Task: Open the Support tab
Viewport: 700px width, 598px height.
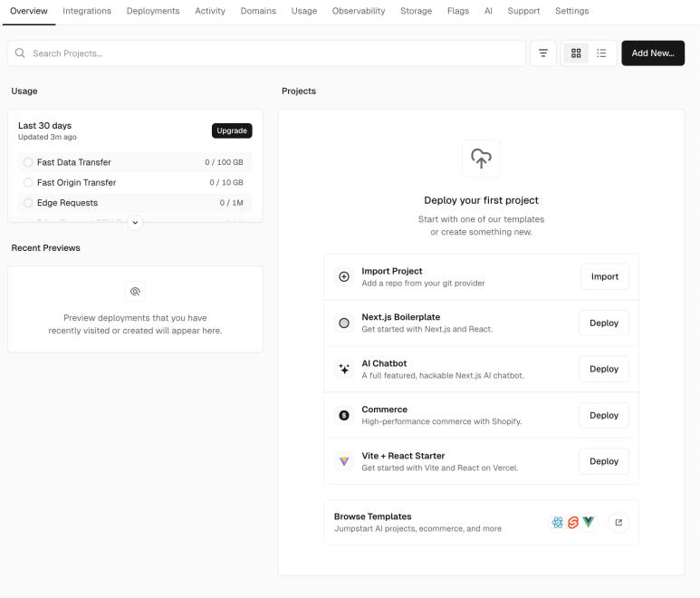Action: (523, 11)
